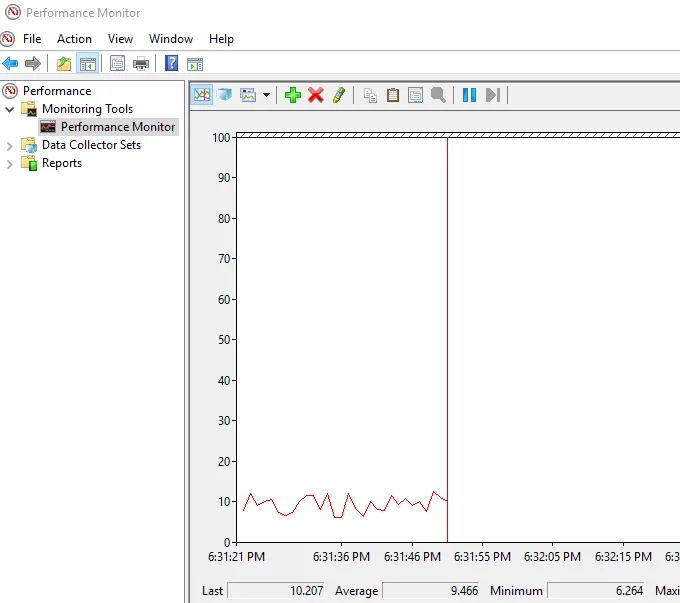Viewport: 680px width, 603px height.
Task: Open graph Properties from the toolbar icon
Action: pos(414,95)
